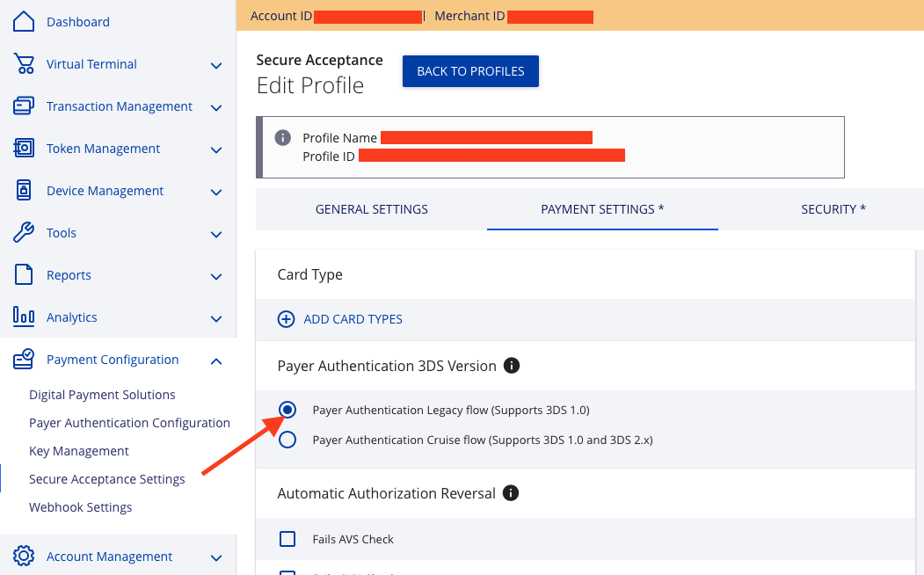This screenshot has height=575, width=924.
Task: Click the Transaction Management menu label
Action: click(119, 106)
